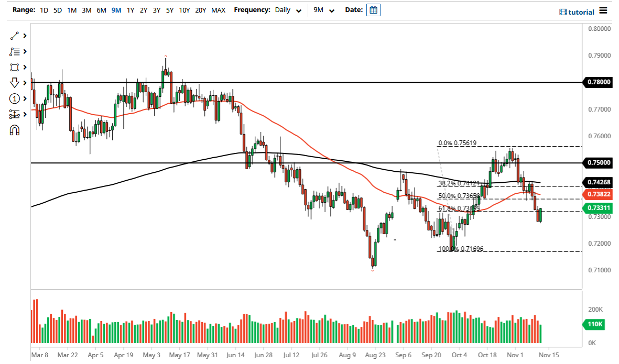Screen dimensions: 619x364
Task: Toggle the magnet snap tool
Action: (15, 129)
